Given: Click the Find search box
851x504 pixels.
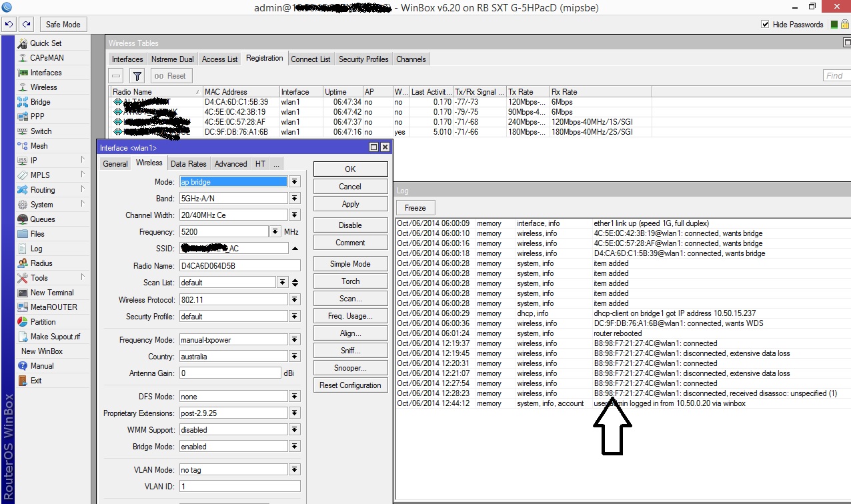Looking at the screenshot, I should pyautogui.click(x=836, y=75).
